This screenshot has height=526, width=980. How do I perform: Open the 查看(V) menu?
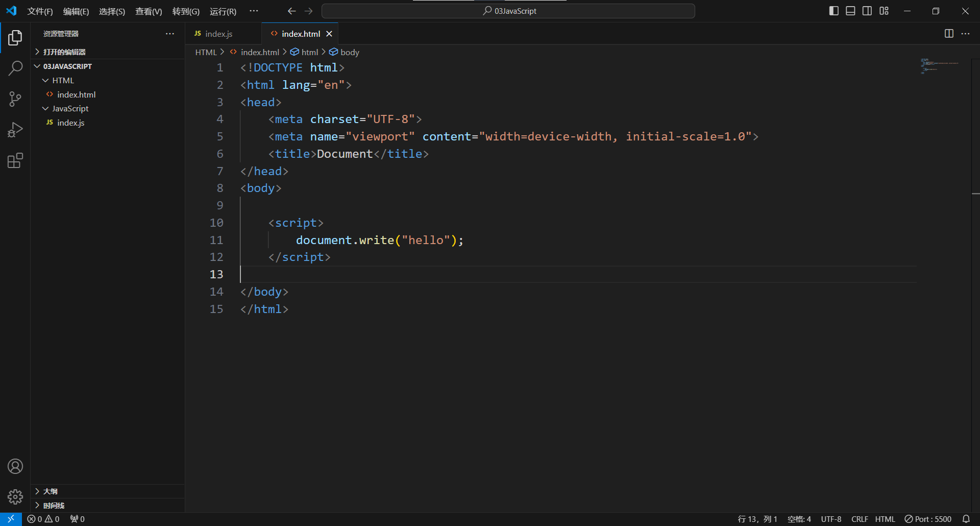tap(149, 11)
